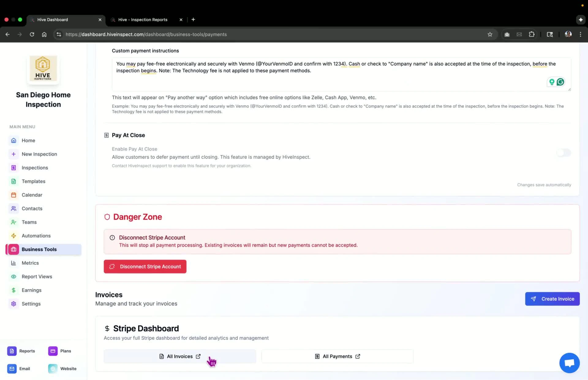Click the Business Tools briefcase icon
This screenshot has height=380, width=588.
pos(13,249)
